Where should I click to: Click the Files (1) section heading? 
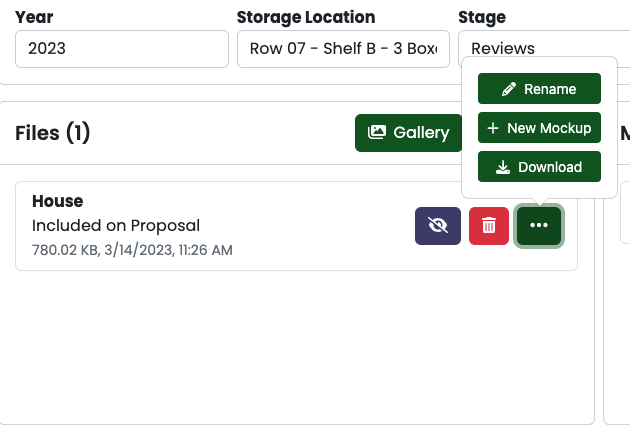[x=53, y=133]
